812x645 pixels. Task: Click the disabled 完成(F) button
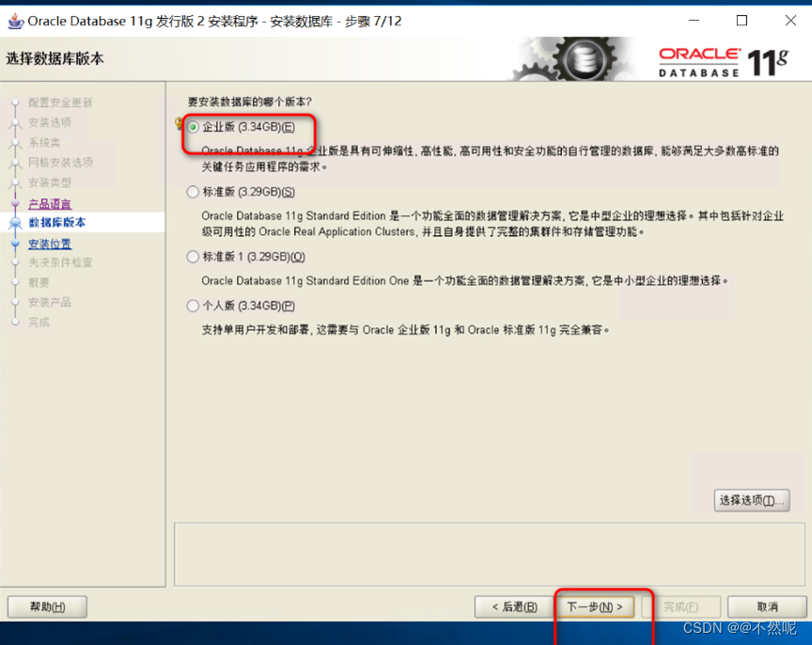tap(681, 606)
